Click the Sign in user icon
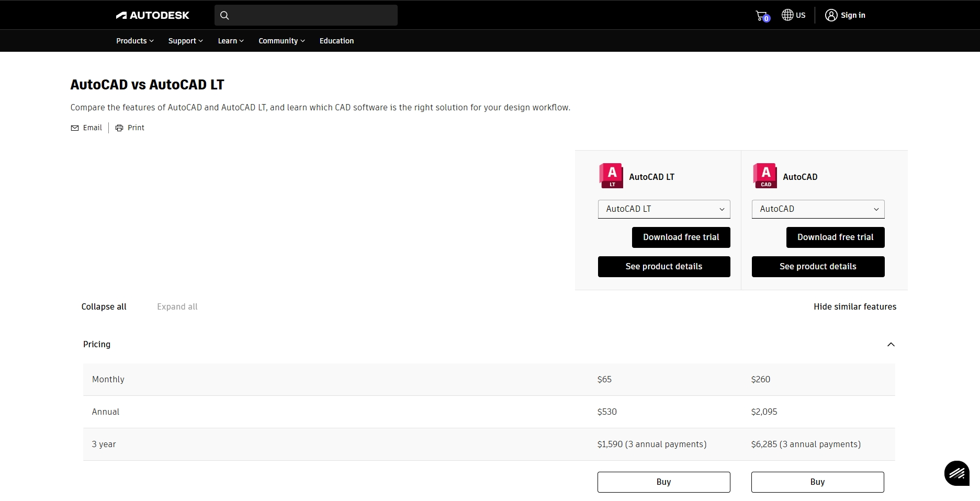The width and height of the screenshot is (980, 501). (x=831, y=15)
